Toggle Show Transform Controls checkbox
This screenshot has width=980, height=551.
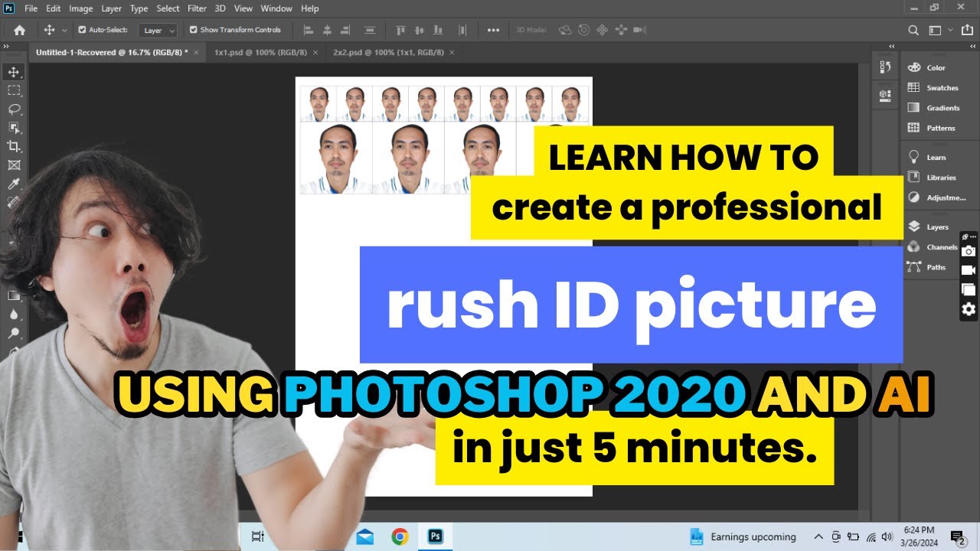point(193,30)
